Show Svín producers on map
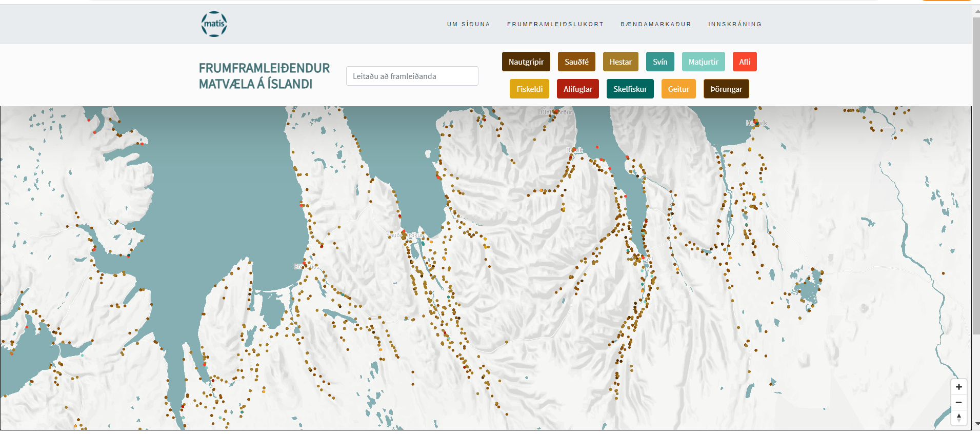The width and height of the screenshot is (980, 434). 660,62
